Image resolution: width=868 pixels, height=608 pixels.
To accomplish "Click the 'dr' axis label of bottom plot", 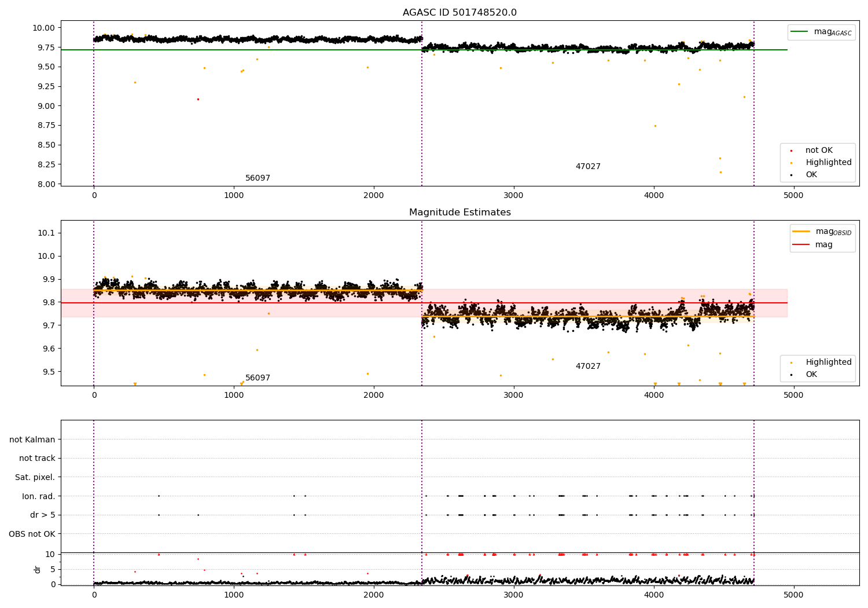I will [38, 569].
